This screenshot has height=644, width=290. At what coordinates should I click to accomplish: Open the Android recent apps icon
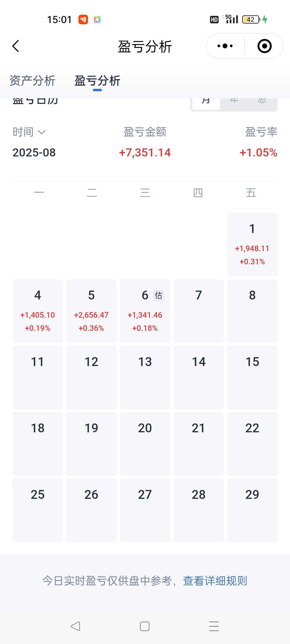pos(214,626)
